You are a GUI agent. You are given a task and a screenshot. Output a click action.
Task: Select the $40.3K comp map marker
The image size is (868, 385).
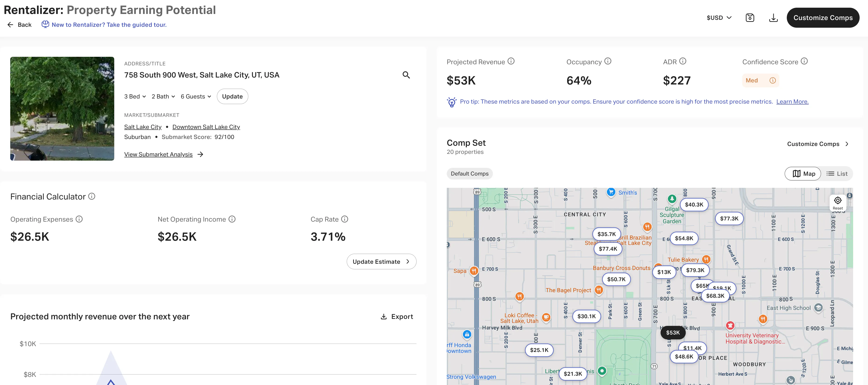click(694, 205)
